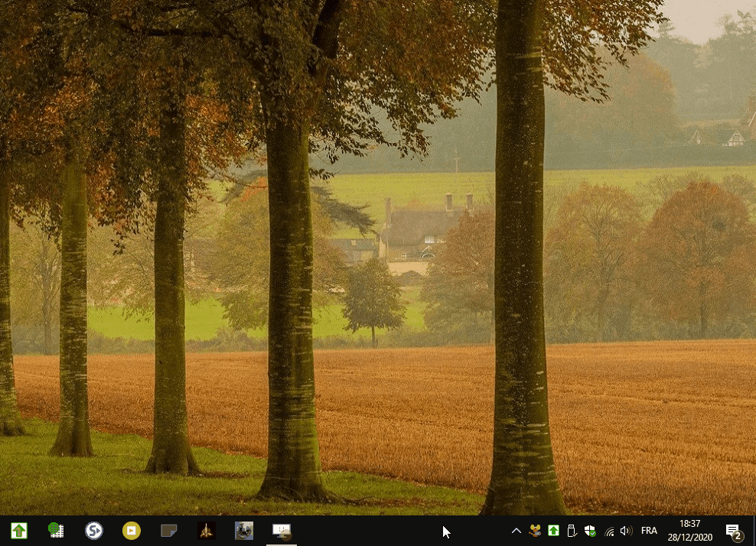Screen dimensions: 756x546
Task: Launch the green globe spreadsheet taskbar app
Action: pos(57,531)
